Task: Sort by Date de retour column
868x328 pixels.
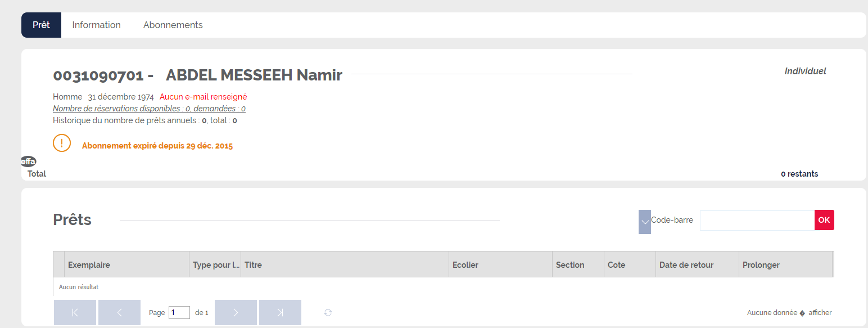Action: 697,264
